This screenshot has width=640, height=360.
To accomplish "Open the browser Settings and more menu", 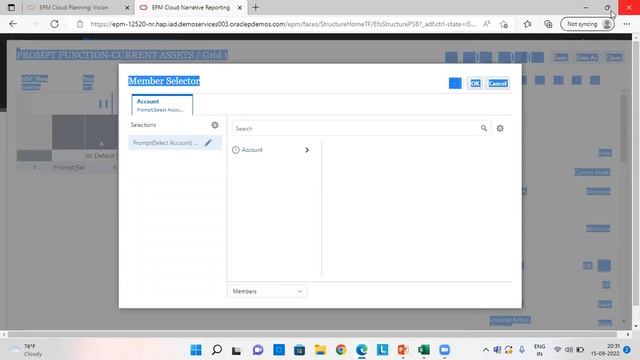I will (627, 24).
